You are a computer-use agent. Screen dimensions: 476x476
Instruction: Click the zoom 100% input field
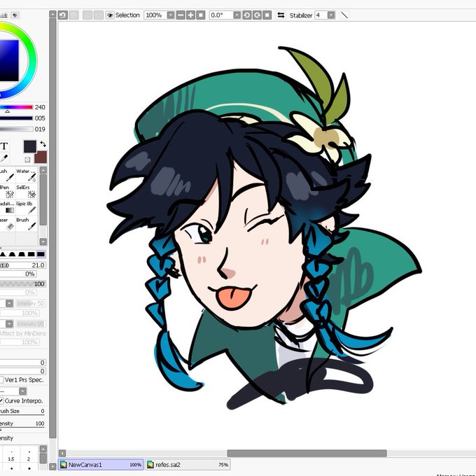[x=155, y=15]
